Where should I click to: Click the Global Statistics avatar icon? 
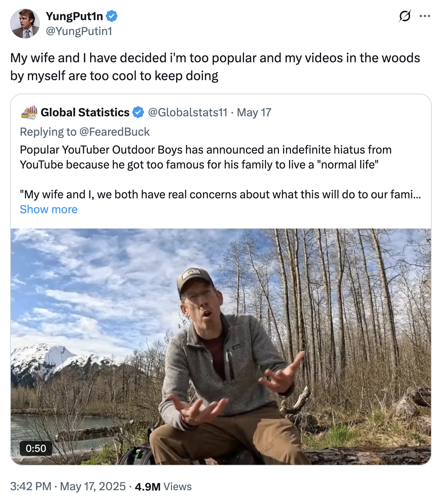coord(29,112)
